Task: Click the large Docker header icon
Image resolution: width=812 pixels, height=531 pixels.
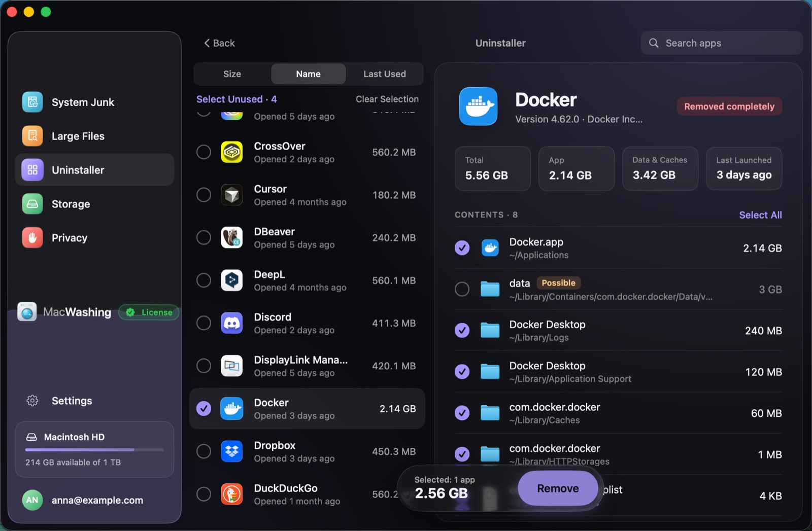Action: coord(478,107)
